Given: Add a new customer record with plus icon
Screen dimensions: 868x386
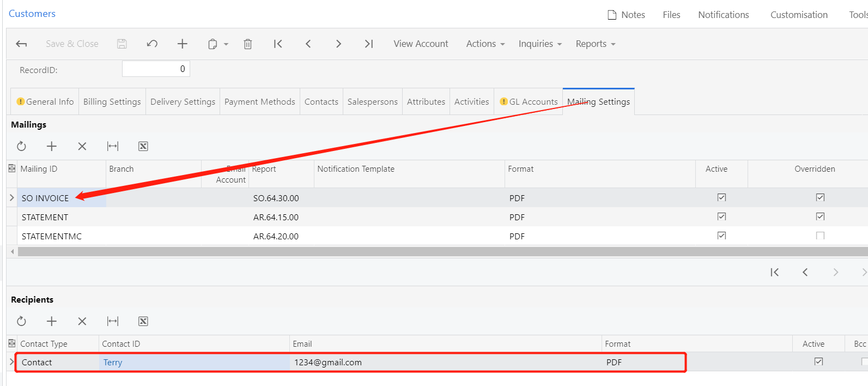Looking at the screenshot, I should [x=182, y=44].
